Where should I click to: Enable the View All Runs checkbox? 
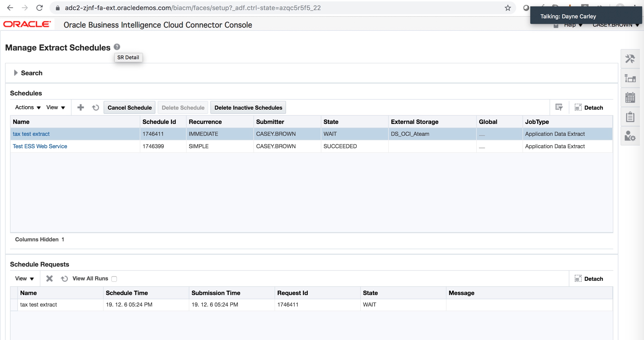coord(114,279)
